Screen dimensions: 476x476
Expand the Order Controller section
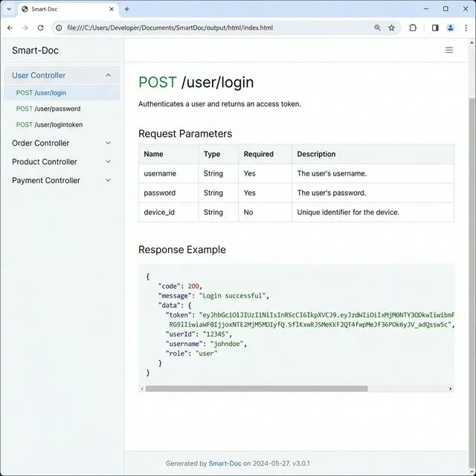(x=108, y=143)
